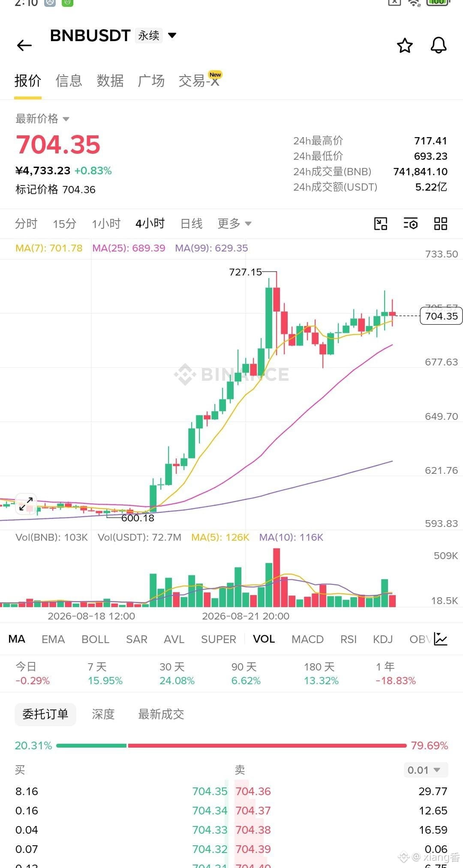Screen dimensions: 463x868
Task: Open the 交易-X tab
Action: tap(199, 81)
